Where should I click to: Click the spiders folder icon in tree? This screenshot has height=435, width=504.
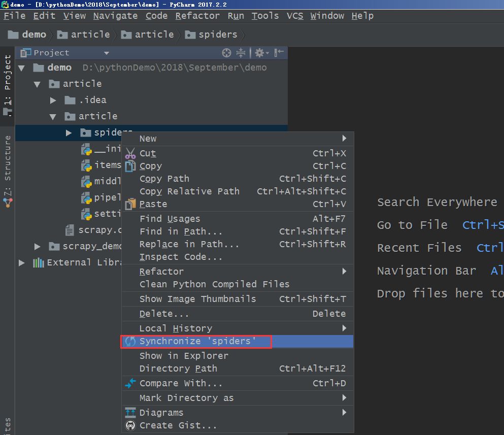[x=85, y=132]
